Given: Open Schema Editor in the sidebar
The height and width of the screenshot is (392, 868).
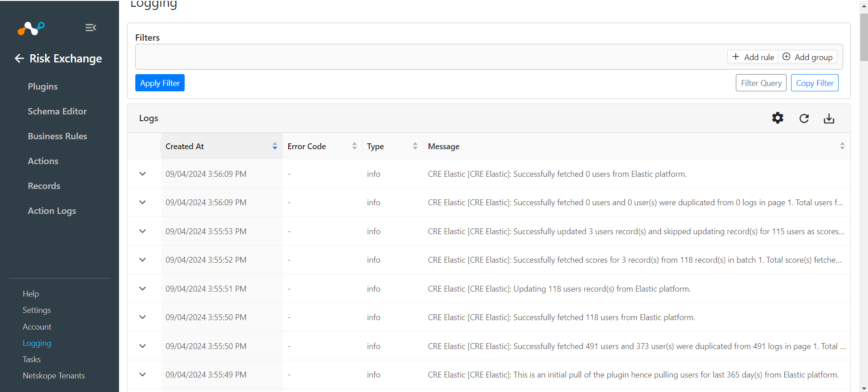Looking at the screenshot, I should (x=57, y=111).
